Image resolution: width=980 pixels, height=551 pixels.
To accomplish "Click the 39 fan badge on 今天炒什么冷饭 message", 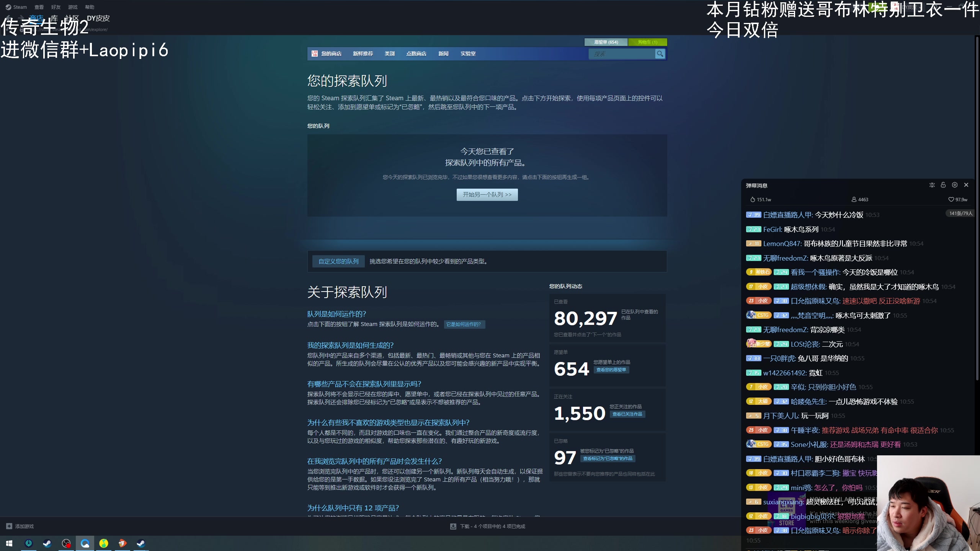I will coord(753,215).
